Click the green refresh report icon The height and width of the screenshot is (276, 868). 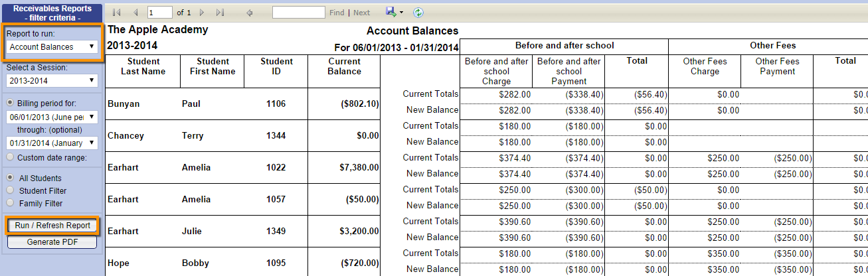418,13
